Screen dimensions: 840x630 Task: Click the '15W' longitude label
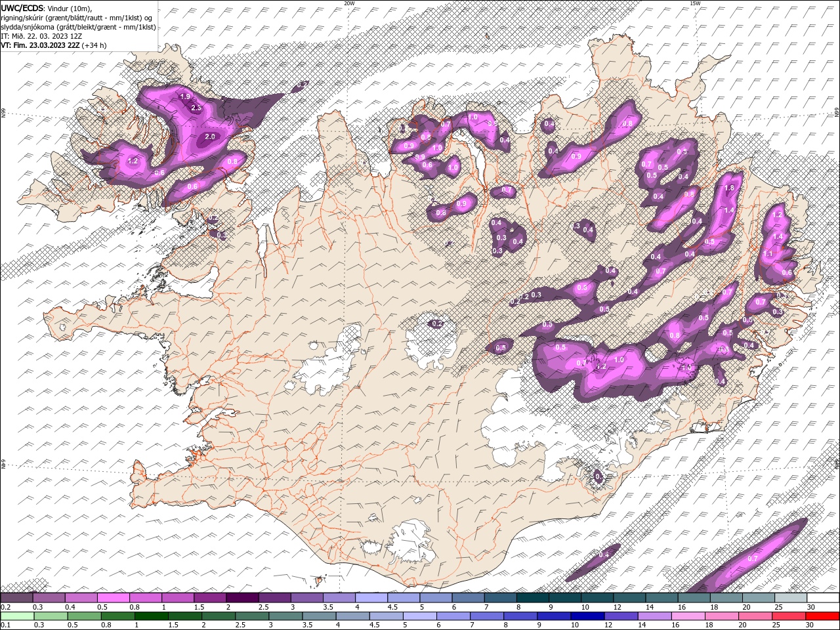(x=695, y=3)
